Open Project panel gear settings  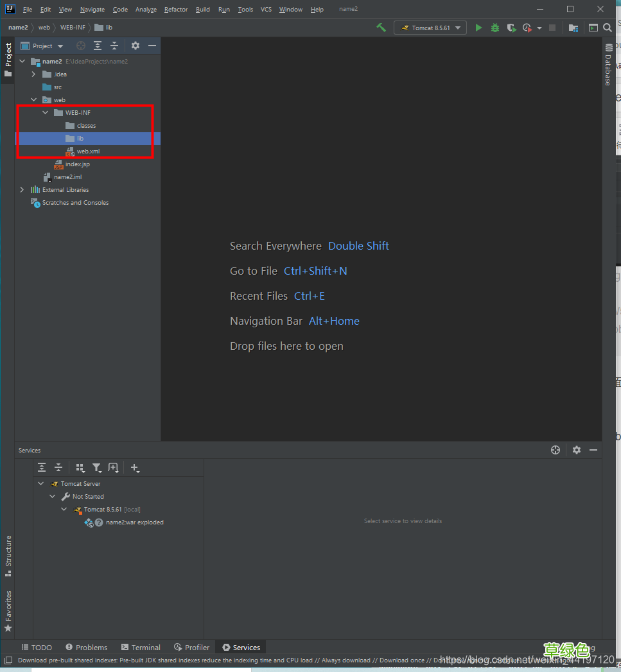135,46
